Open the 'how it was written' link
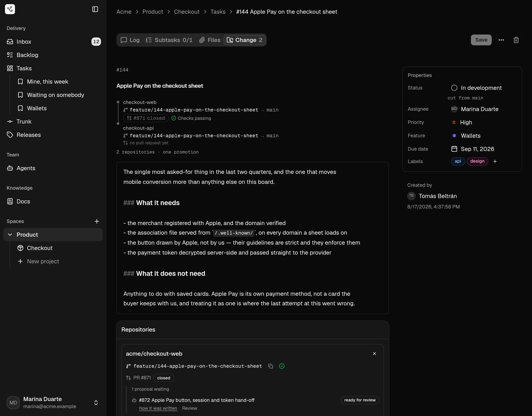Viewport: 532px width, 416px height. tap(158, 408)
